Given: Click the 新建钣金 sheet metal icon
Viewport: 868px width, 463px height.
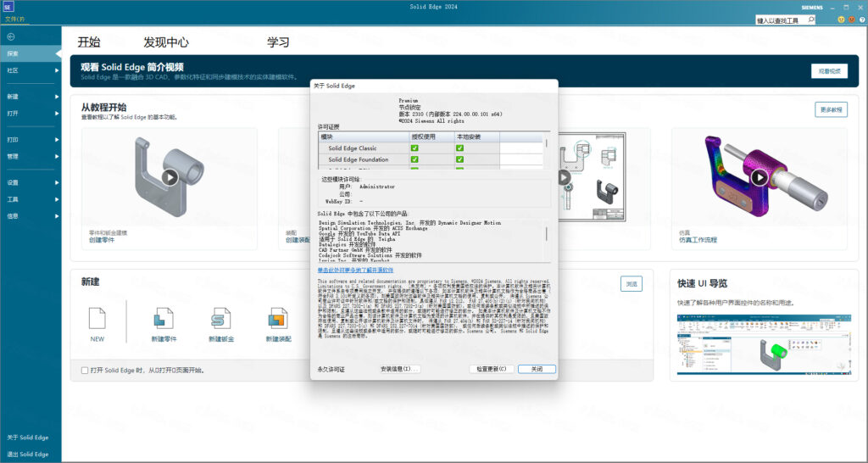Looking at the screenshot, I should click(220, 319).
